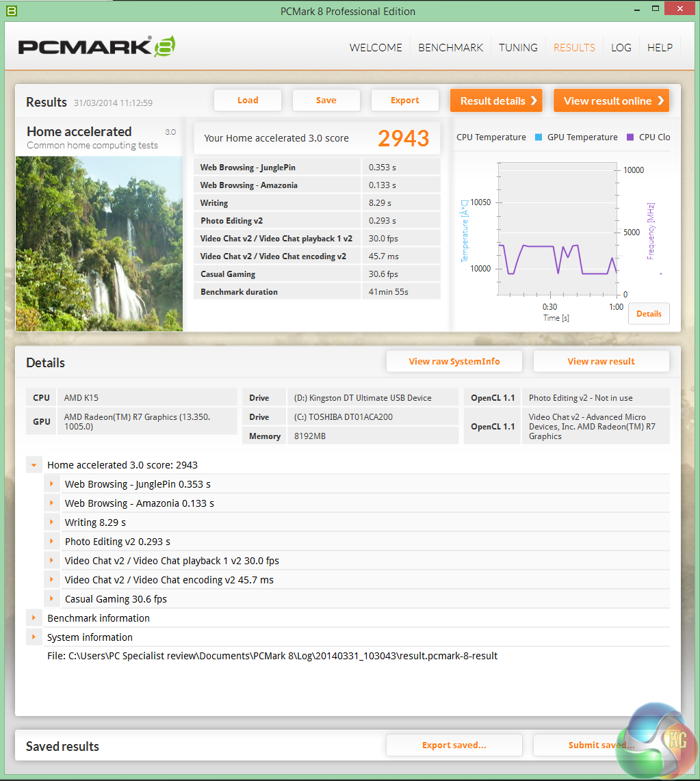Viewport: 700px width, 781px height.
Task: Open Result details
Action: click(x=496, y=101)
